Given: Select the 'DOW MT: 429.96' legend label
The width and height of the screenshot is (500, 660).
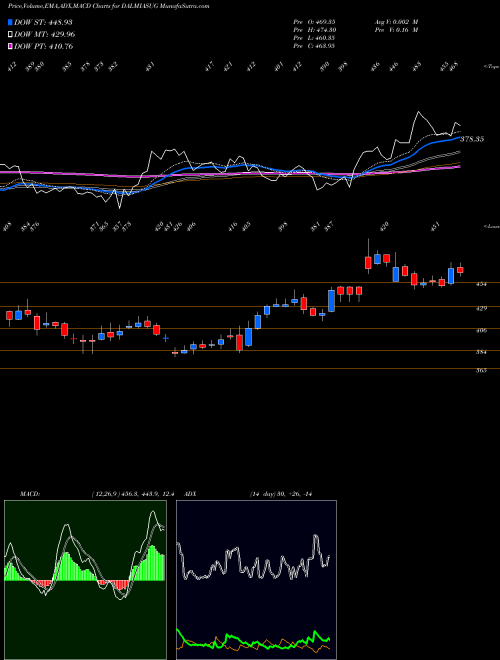Looking at the screenshot, I should point(45,35).
